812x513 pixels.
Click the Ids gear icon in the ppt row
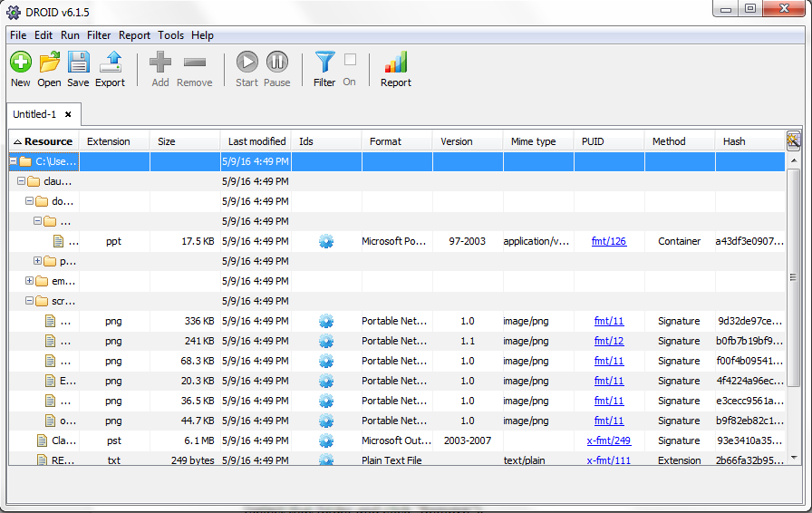tap(325, 241)
